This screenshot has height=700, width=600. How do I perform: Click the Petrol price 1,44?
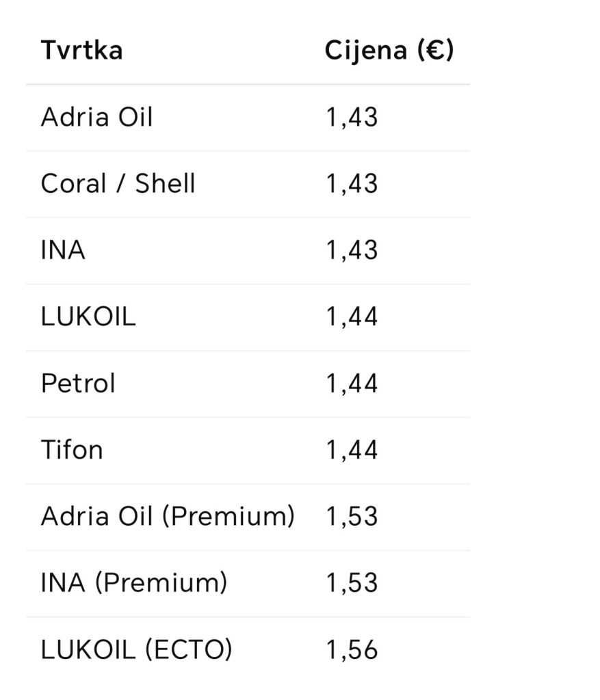click(352, 383)
